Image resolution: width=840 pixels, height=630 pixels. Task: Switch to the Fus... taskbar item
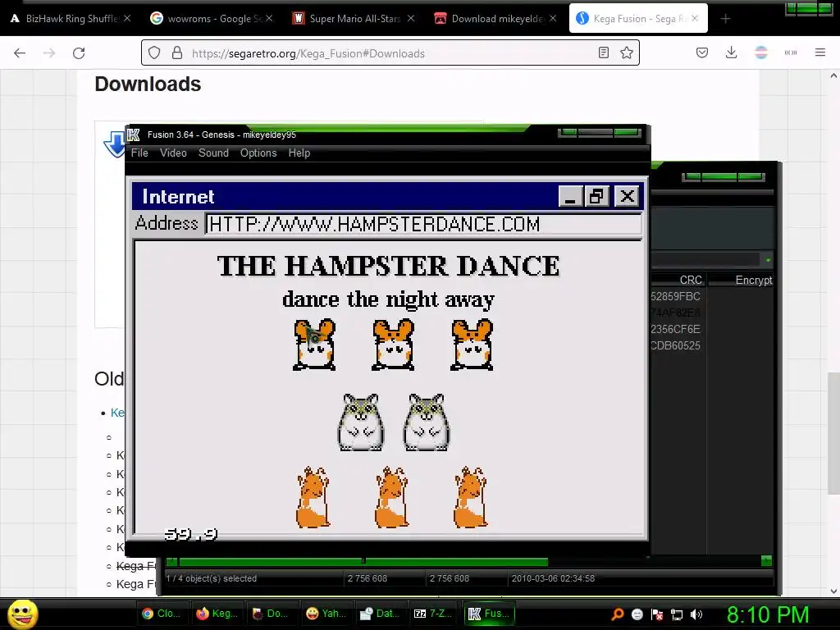(490, 614)
